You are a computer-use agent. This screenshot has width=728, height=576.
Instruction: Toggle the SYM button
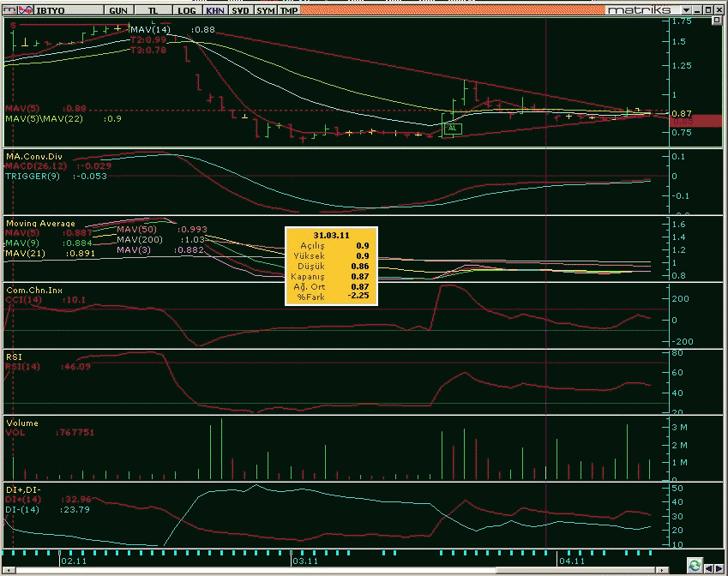266,10
